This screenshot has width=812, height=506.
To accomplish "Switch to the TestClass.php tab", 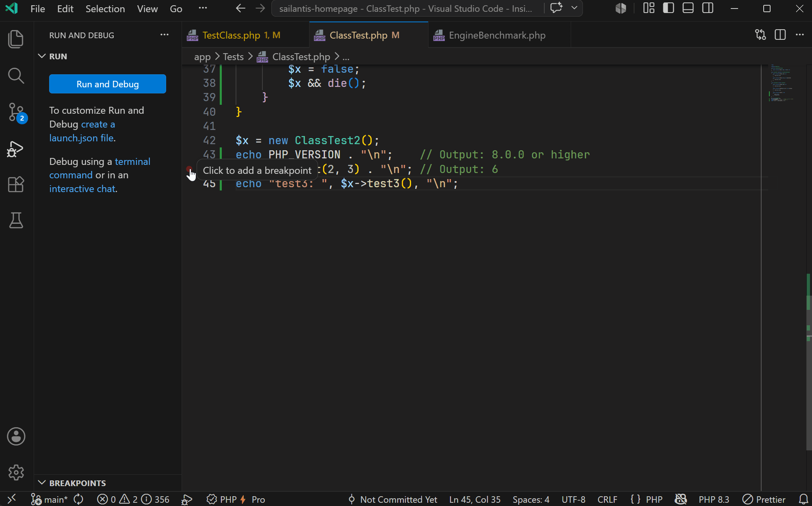I will 245,35.
